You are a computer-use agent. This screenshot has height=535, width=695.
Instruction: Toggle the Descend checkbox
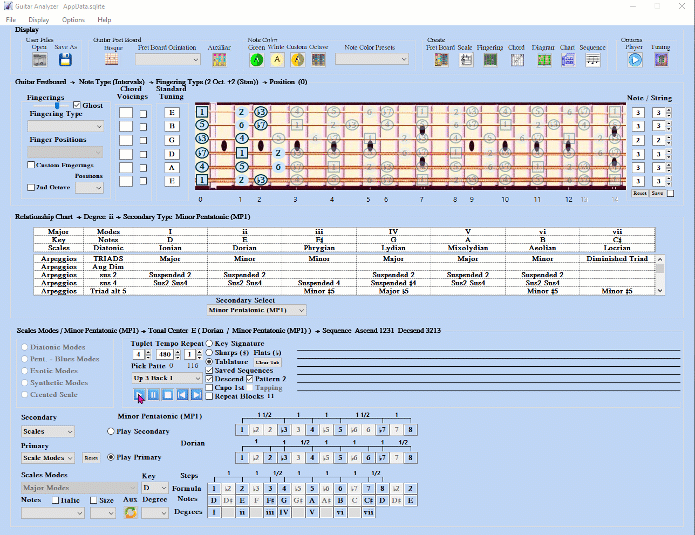click(x=209, y=379)
